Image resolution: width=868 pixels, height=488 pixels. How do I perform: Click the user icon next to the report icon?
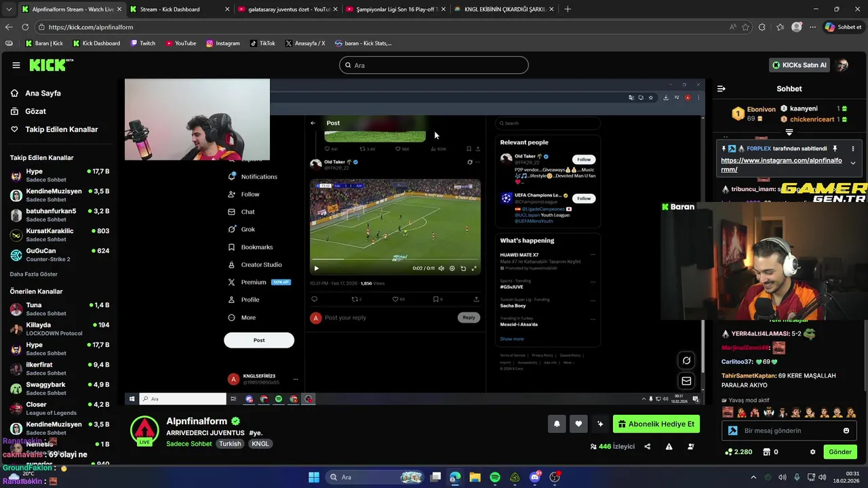[x=690, y=447]
